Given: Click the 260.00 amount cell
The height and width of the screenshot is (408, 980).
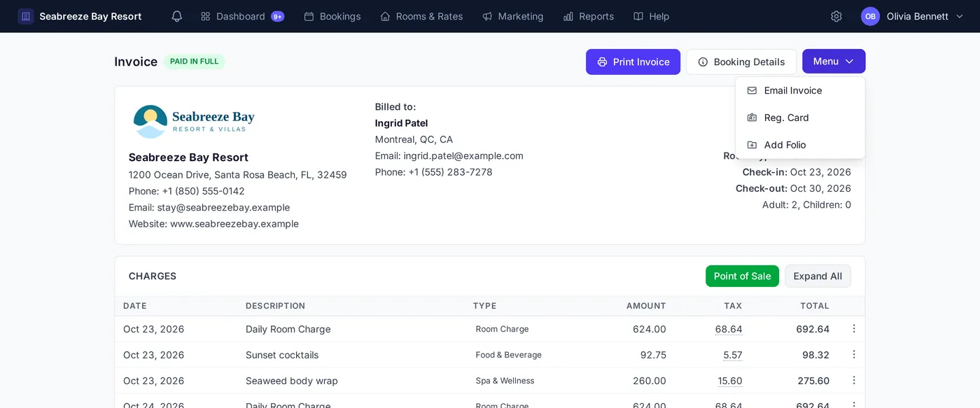Looking at the screenshot, I should (650, 381).
